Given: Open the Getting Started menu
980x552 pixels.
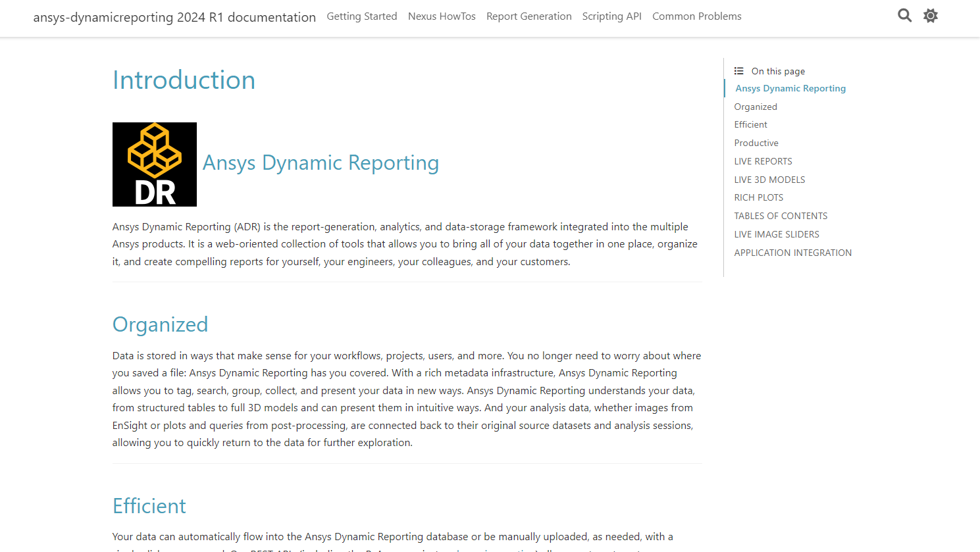Looking at the screenshot, I should pos(362,16).
